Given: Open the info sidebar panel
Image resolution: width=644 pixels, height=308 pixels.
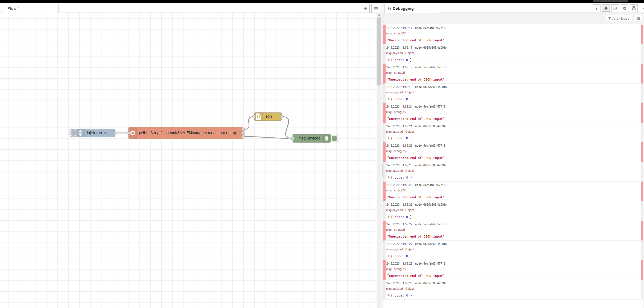Looking at the screenshot, I should [x=597, y=8].
